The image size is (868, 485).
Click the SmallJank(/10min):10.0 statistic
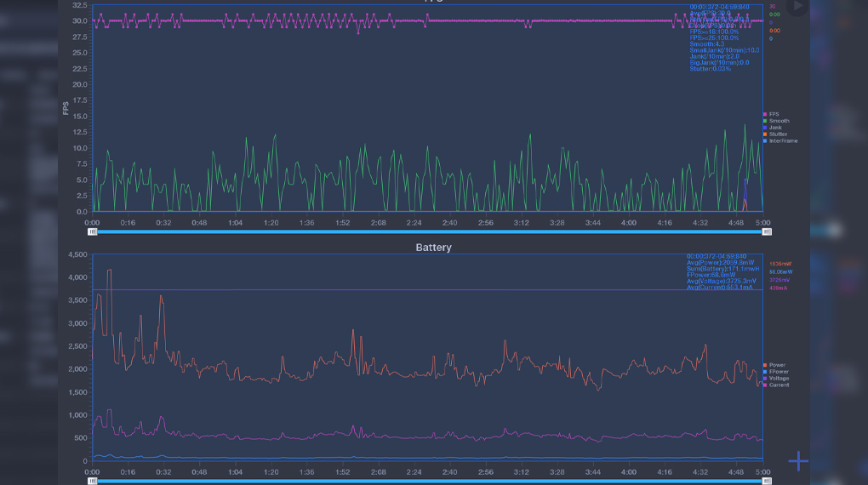pos(724,50)
